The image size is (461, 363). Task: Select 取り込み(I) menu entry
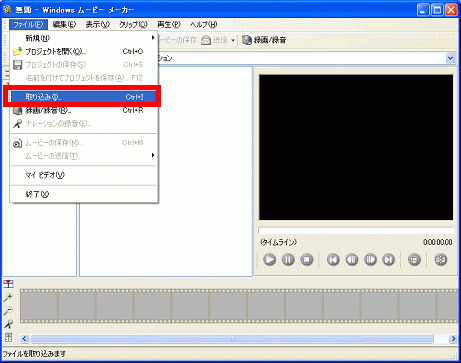[x=84, y=97]
